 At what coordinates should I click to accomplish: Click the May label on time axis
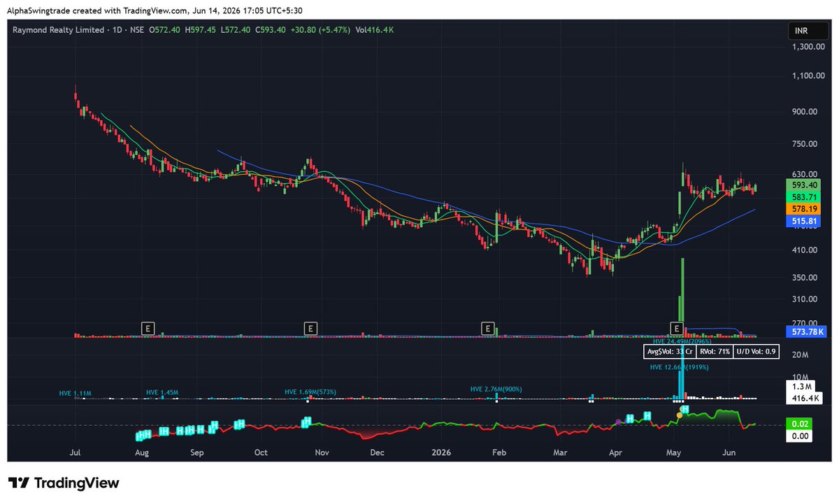click(x=673, y=453)
